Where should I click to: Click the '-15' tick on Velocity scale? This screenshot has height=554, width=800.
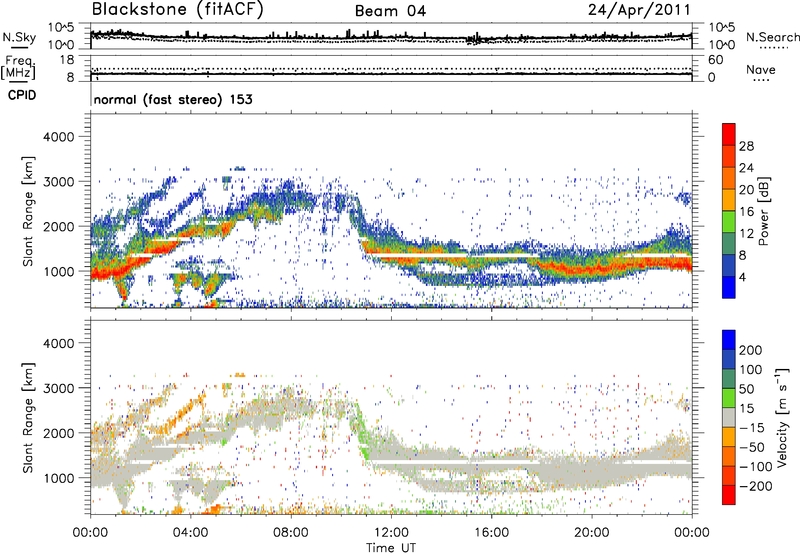[x=752, y=428]
